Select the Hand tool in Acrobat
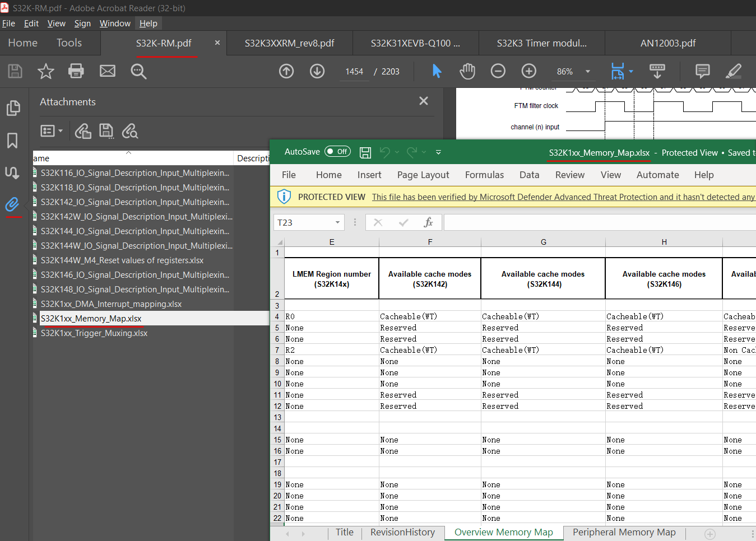Viewport: 756px width, 541px height. tap(467, 71)
